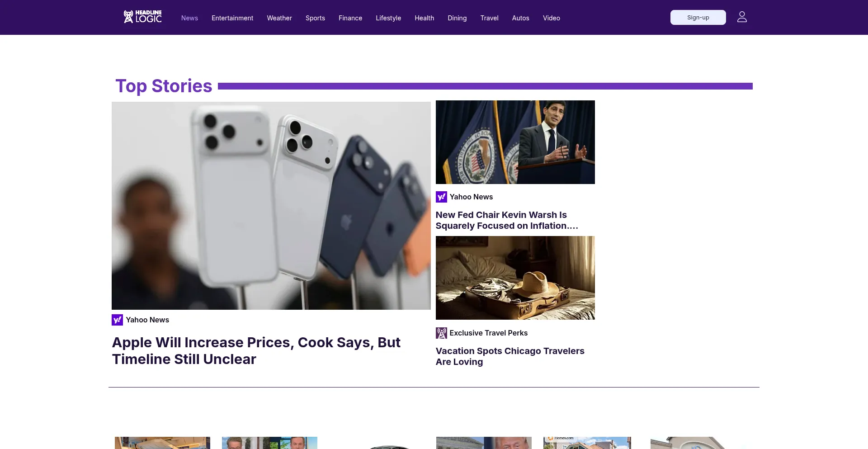Open the suitcase and hat travel photo

[515, 278]
